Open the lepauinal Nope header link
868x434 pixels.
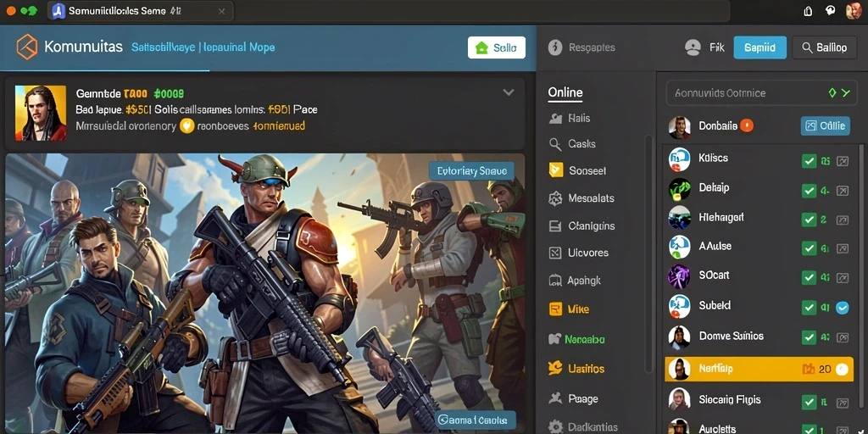(239, 47)
